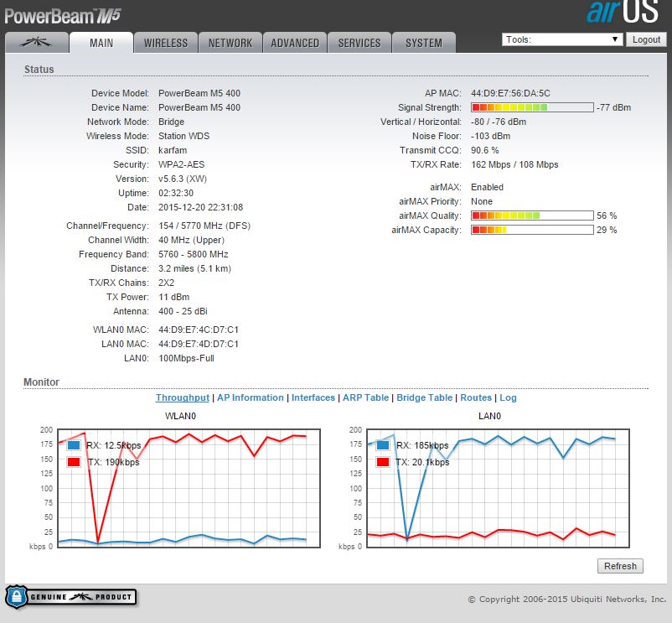Click the Vertical/Horizontal value -80 / -76 dBm

coord(499,122)
